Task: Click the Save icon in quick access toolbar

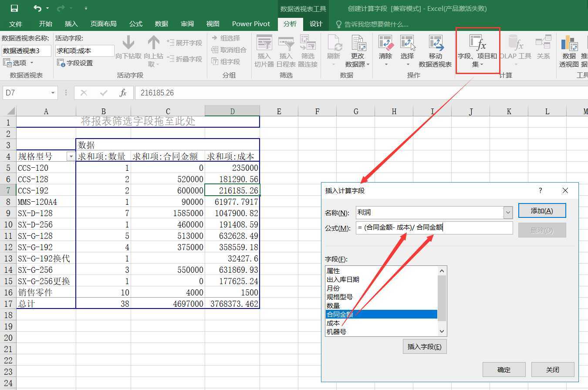Action: tap(14, 8)
